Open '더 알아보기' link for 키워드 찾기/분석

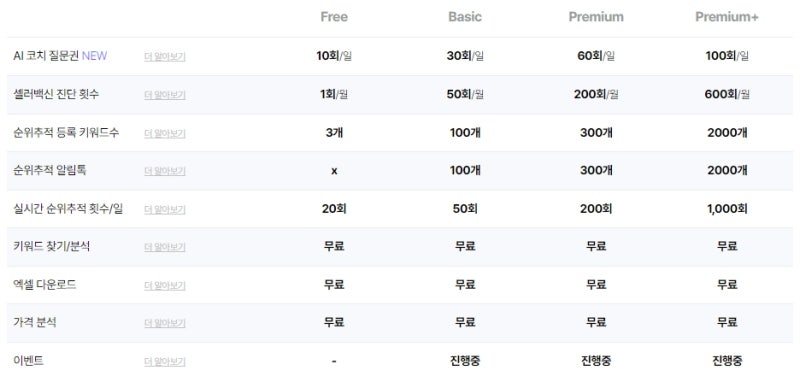[165, 247]
